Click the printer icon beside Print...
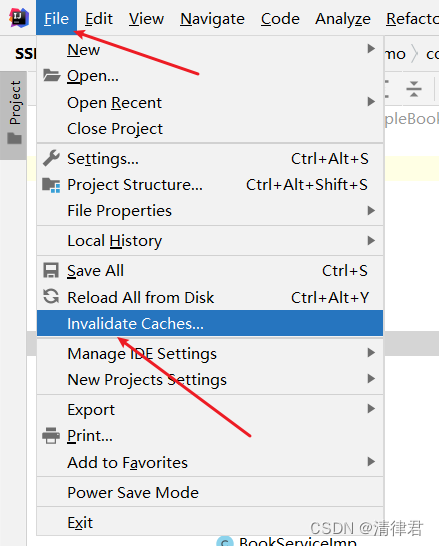The image size is (439, 546). click(x=51, y=436)
